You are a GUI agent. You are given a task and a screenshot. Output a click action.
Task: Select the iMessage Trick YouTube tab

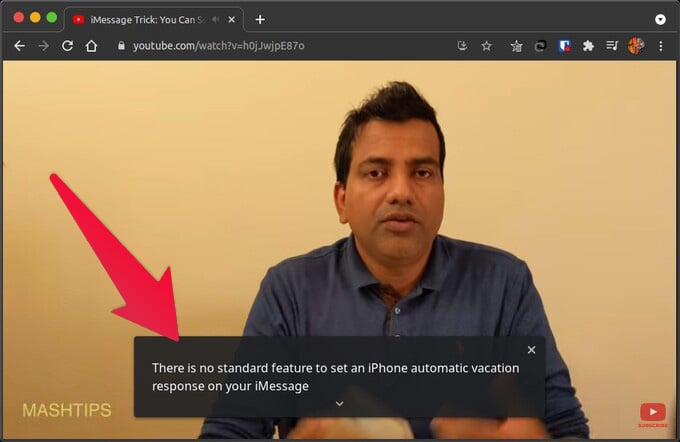tap(154, 20)
